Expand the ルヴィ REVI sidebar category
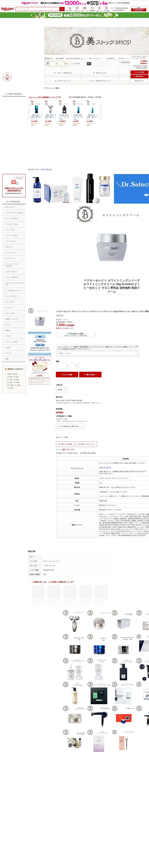The width and height of the screenshot is (149, 868). tap(14, 313)
